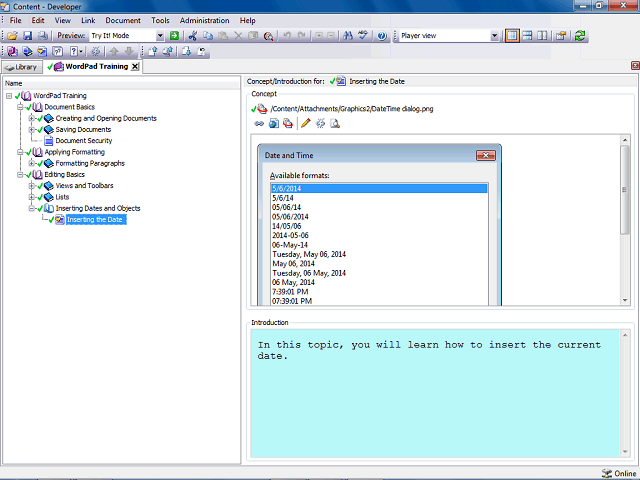Click the Redo arrow icon
Image resolution: width=640 pixels, height=480 pixels.
[x=302, y=36]
